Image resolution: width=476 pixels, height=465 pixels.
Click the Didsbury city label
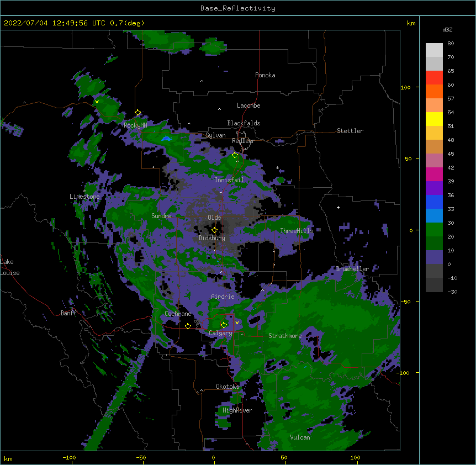coord(211,238)
